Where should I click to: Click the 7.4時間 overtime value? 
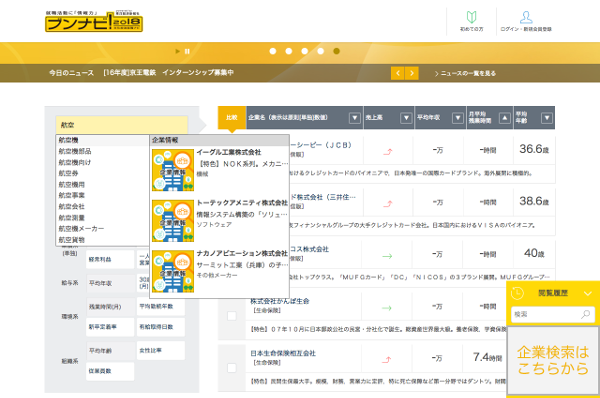488,357
